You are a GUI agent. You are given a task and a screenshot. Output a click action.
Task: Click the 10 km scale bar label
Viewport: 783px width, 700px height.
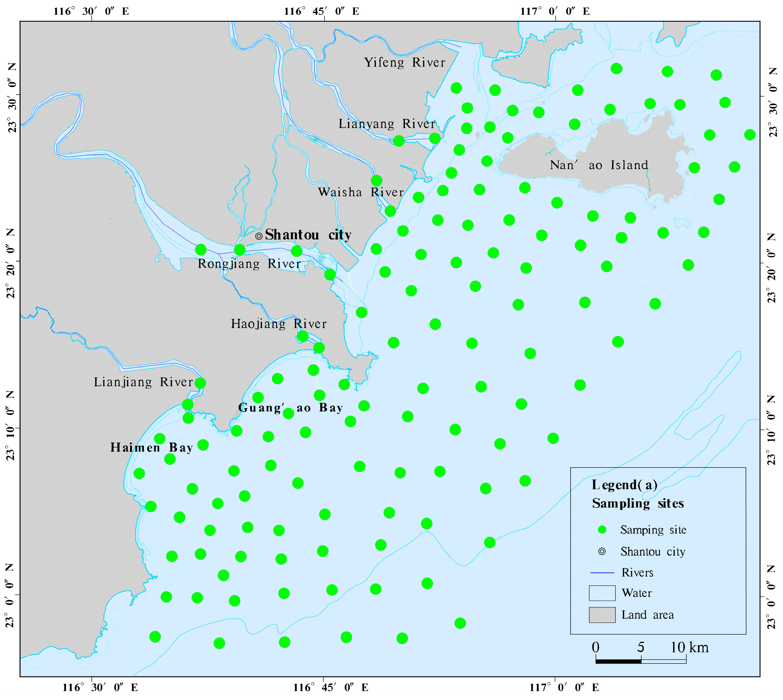tap(689, 647)
